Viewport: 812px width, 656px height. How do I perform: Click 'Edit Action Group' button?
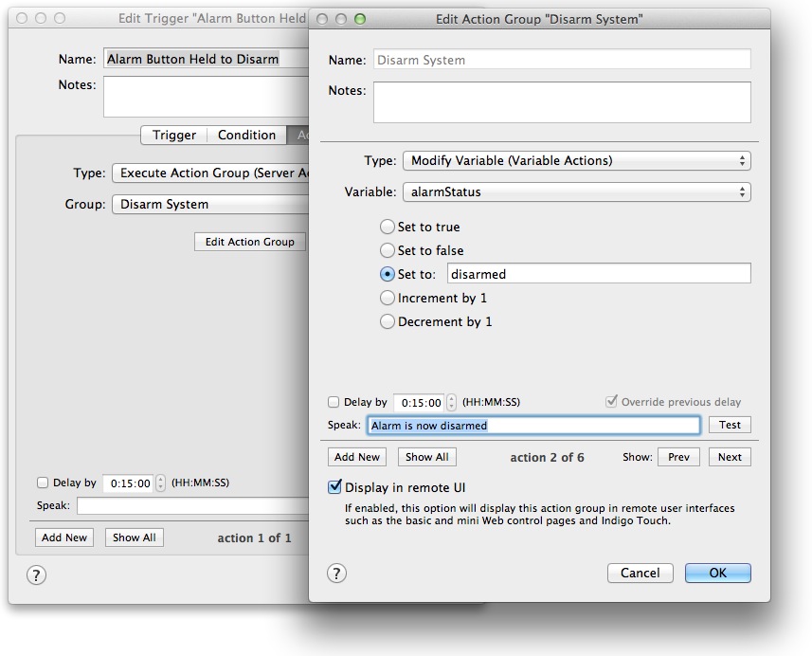pyautogui.click(x=249, y=242)
